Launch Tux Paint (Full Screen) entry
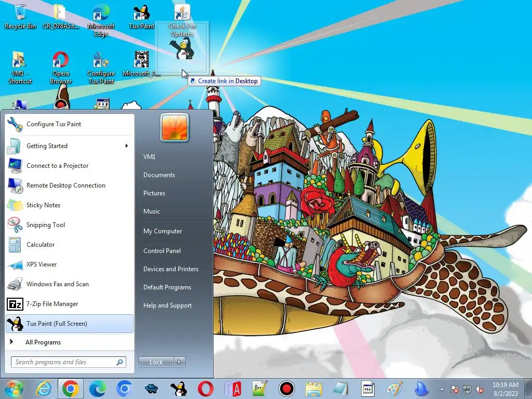 pos(70,324)
